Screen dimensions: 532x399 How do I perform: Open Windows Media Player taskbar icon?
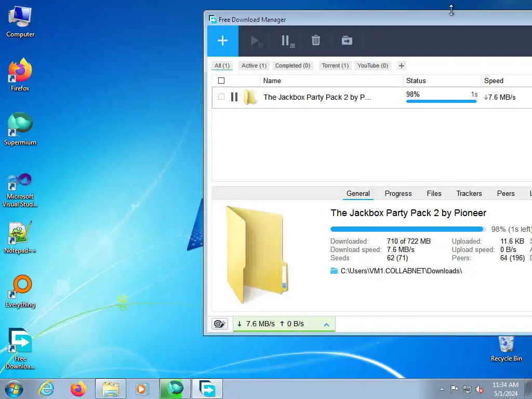(x=141, y=389)
